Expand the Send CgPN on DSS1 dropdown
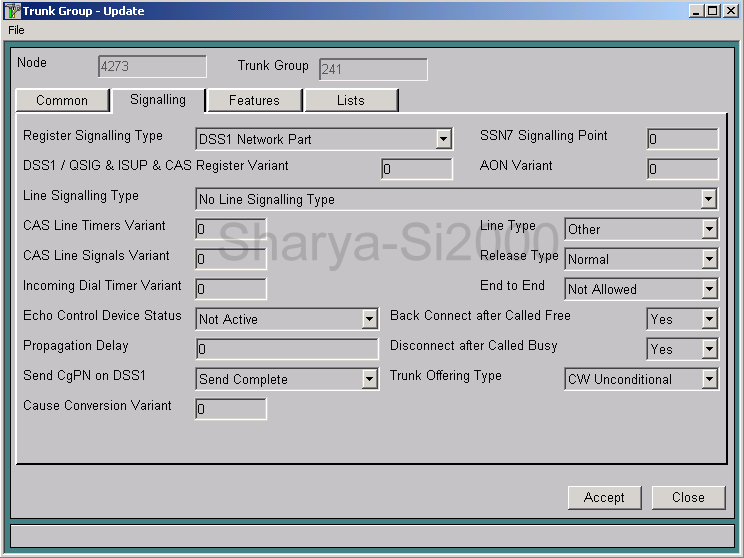 [x=369, y=379]
